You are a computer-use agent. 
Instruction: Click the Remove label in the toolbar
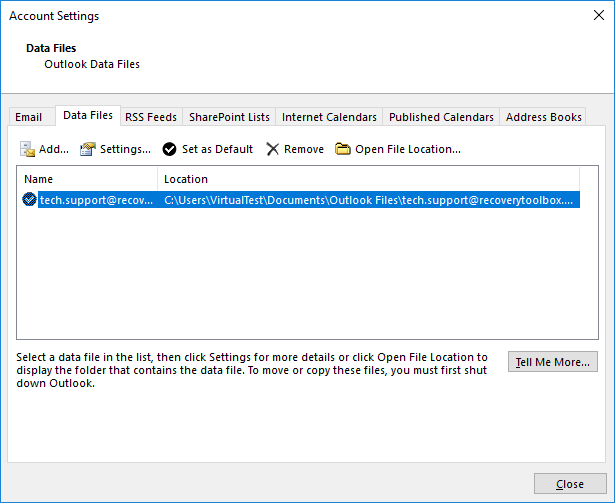coord(304,149)
